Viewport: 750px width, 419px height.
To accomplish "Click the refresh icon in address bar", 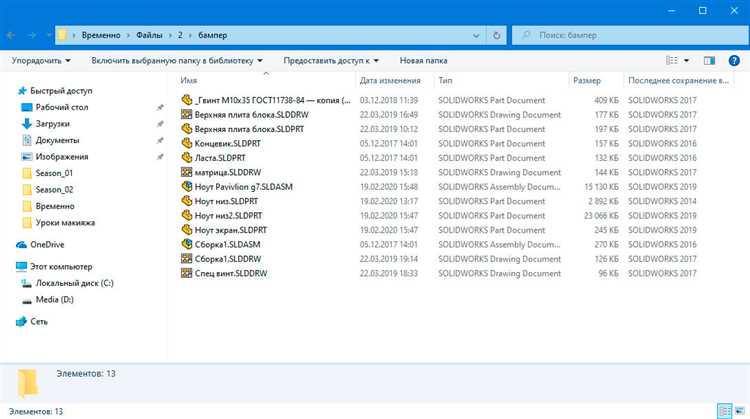I will tap(496, 35).
